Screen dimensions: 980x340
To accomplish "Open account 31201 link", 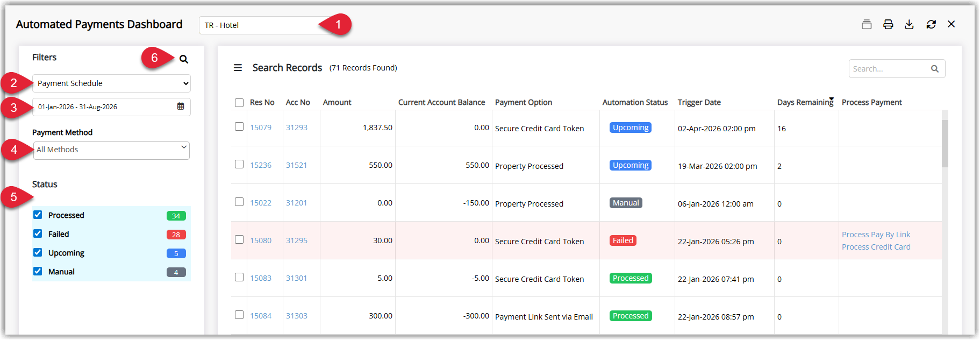I will 297,203.
